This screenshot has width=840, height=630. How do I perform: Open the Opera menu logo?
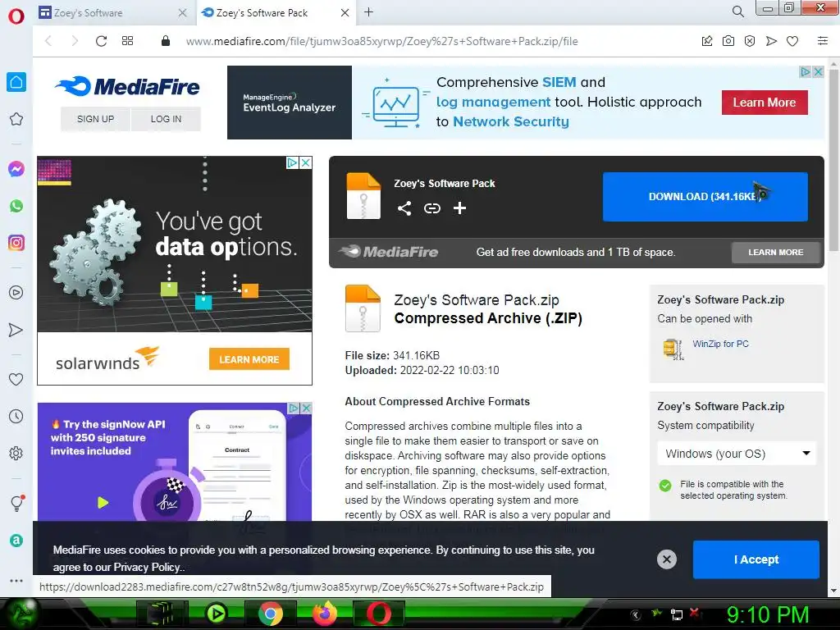coord(16,16)
